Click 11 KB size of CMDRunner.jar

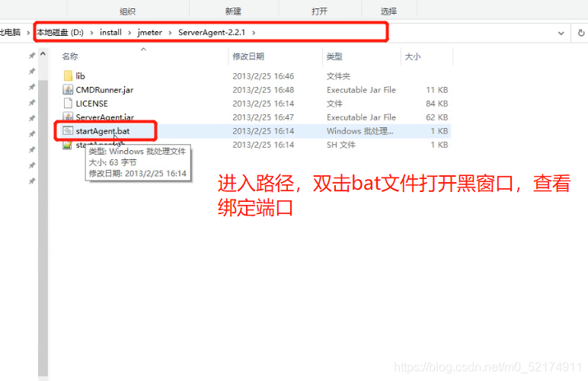point(437,90)
